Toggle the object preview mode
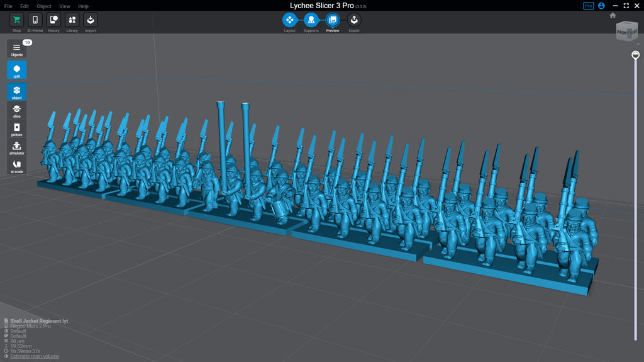Viewport: 644px width, 362px height. coord(17,92)
